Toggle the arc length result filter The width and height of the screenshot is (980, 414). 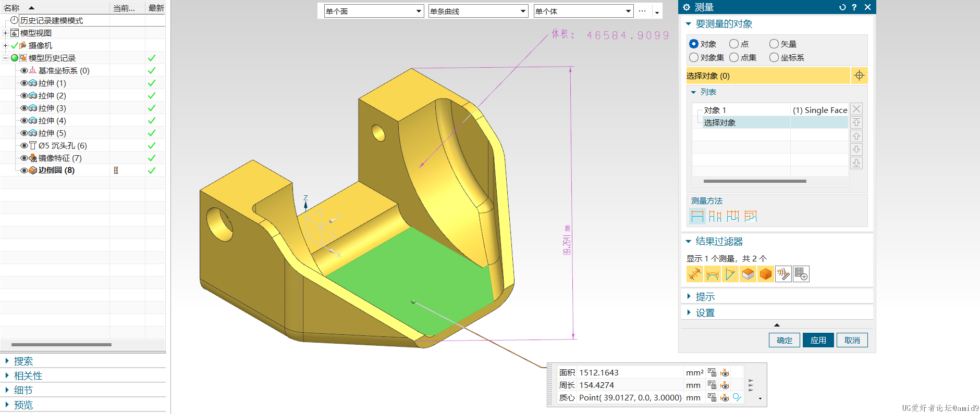[x=713, y=274]
